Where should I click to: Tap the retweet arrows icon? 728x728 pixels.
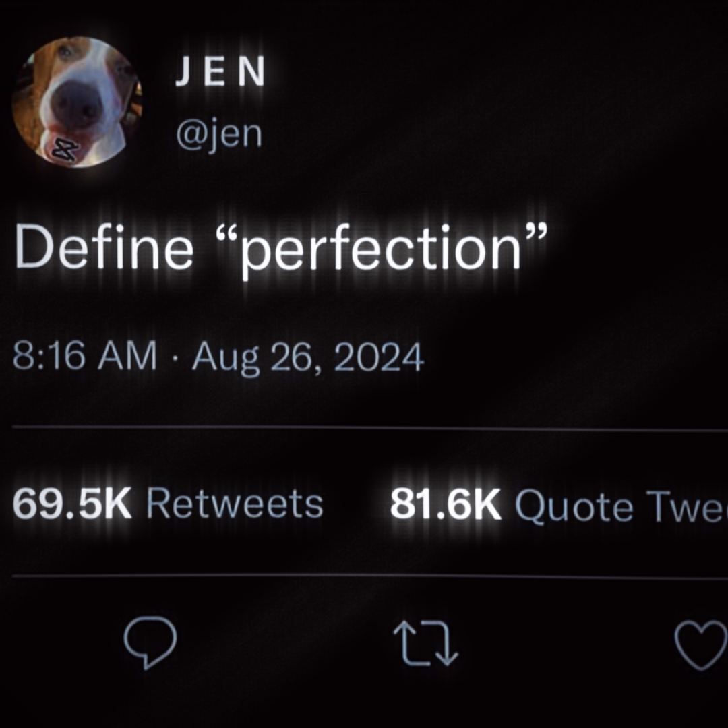tap(425, 644)
